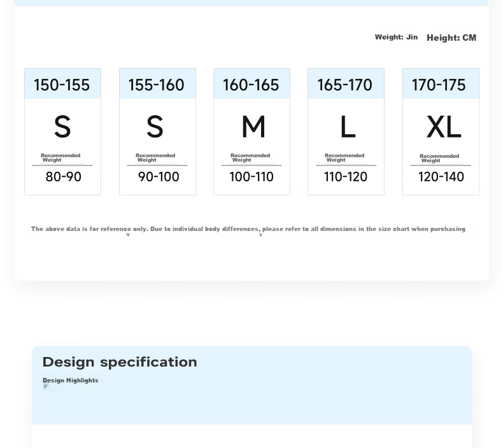Choose size L letter

(x=348, y=127)
